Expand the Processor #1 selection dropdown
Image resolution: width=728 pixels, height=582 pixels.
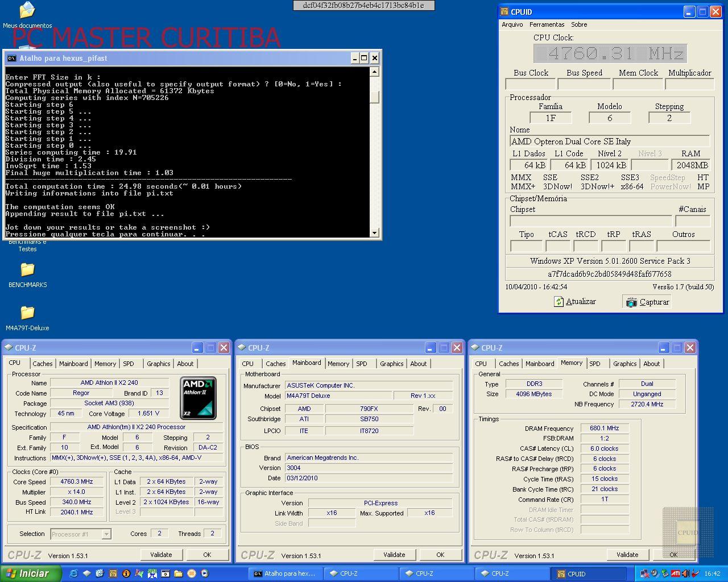(106, 534)
